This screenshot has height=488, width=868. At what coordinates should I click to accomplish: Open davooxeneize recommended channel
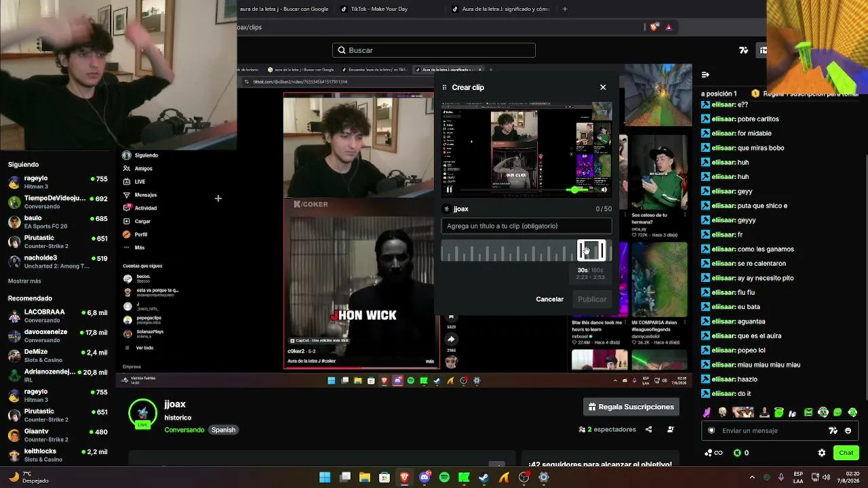tap(58, 335)
